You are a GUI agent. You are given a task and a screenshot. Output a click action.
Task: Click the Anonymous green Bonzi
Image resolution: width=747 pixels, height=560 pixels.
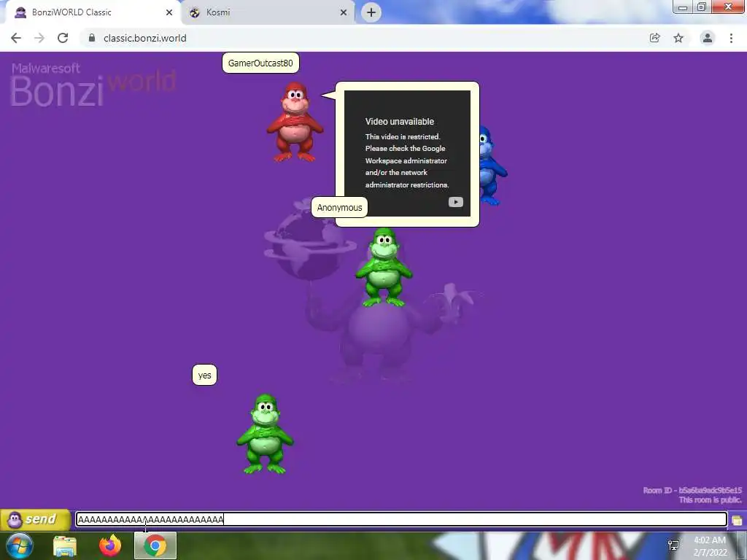click(384, 267)
